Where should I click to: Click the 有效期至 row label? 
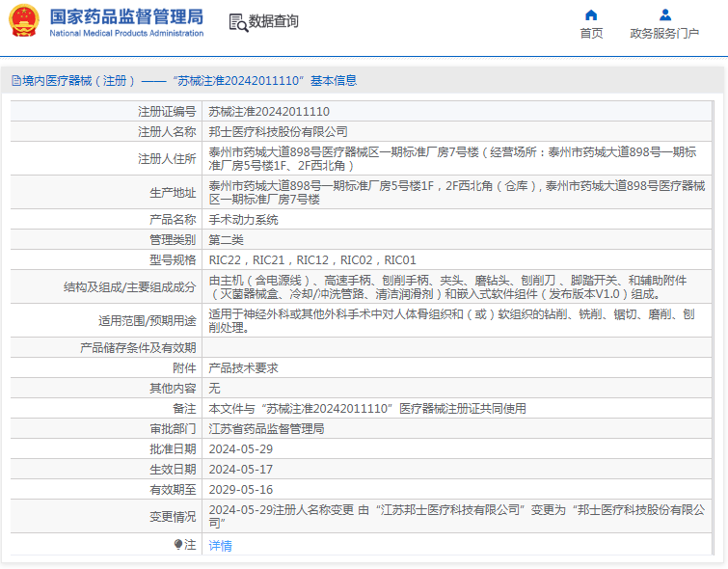173,490
